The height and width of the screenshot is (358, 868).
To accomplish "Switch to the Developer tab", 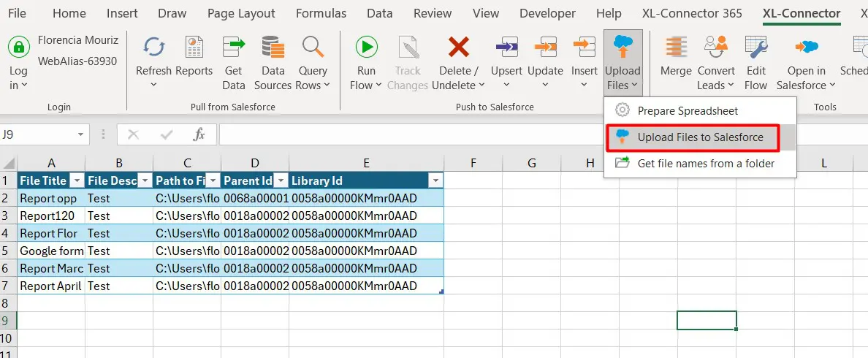I will click(x=547, y=13).
